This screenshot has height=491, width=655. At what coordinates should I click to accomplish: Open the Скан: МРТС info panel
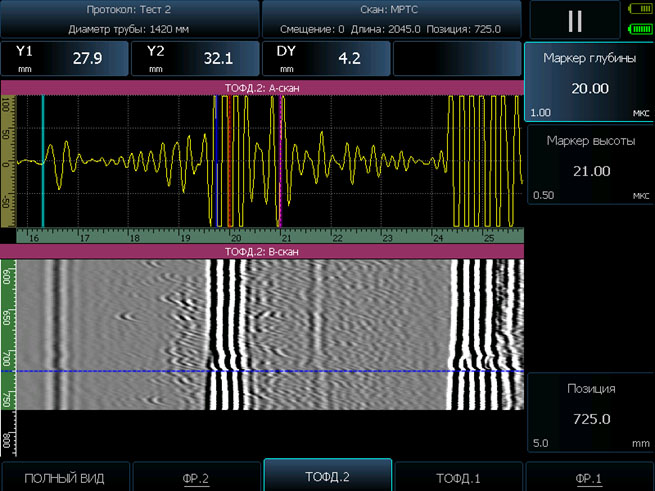(392, 19)
